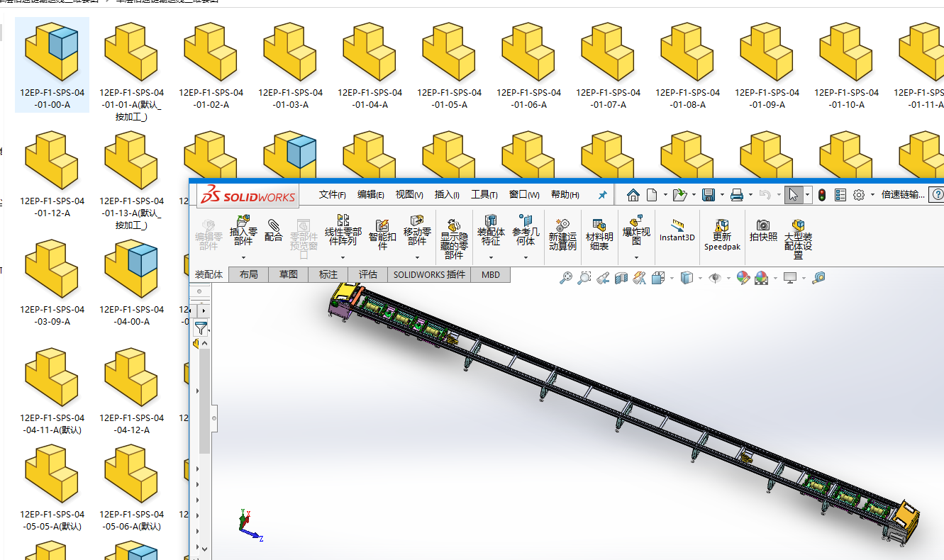Open the 编辑(E) menu

pyautogui.click(x=371, y=195)
